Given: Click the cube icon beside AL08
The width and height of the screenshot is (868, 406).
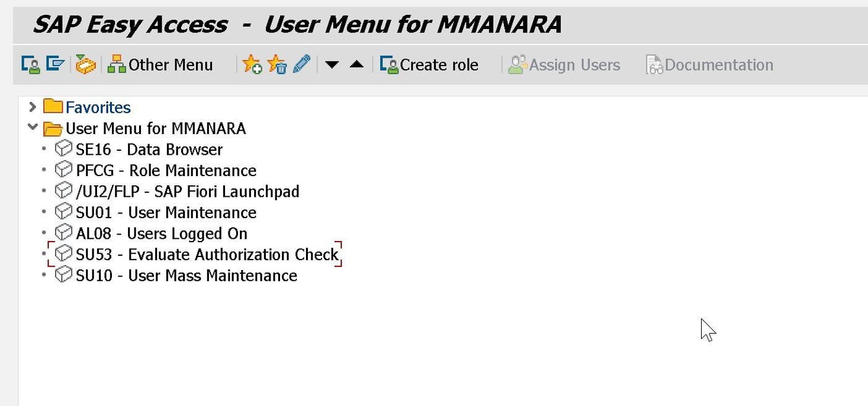Looking at the screenshot, I should click(64, 232).
